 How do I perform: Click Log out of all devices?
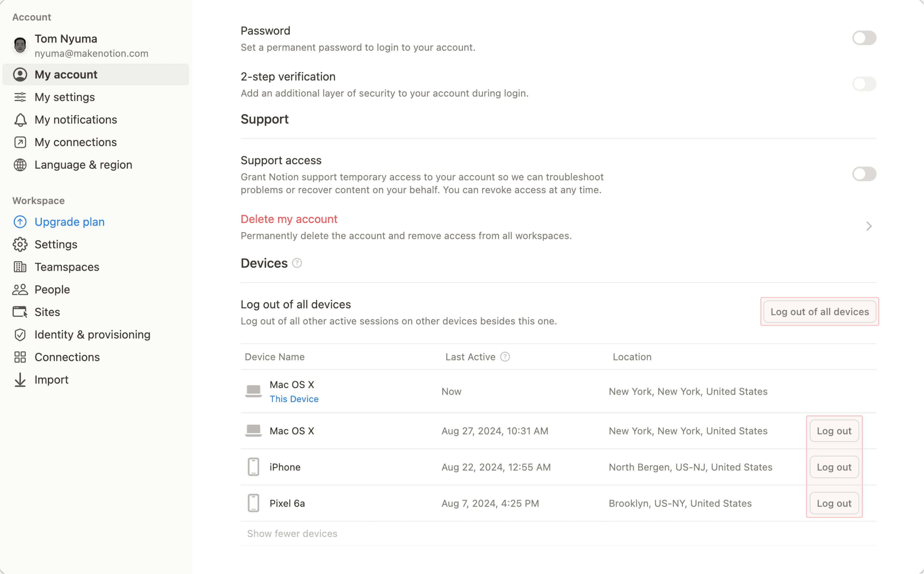coord(819,311)
